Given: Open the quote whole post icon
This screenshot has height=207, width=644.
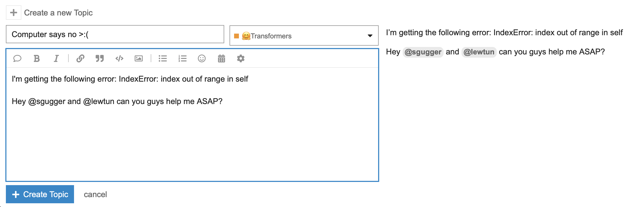Looking at the screenshot, I should point(17,58).
